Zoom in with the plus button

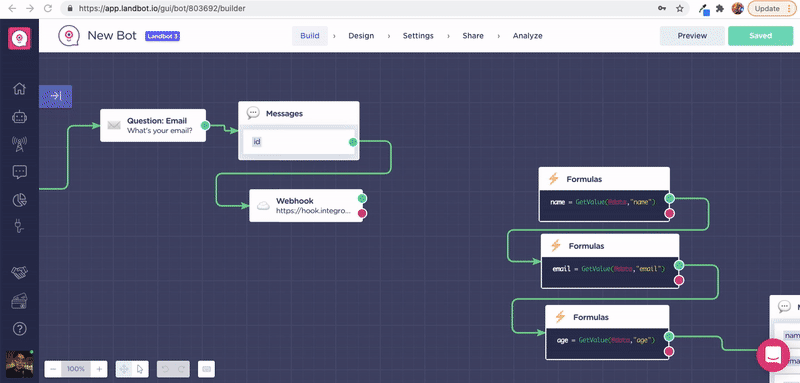[x=99, y=369]
